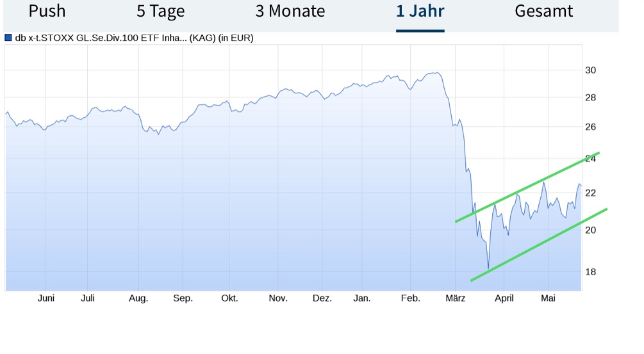This screenshot has width=644, height=354.
Task: Select the März month marker
Action: pos(456,298)
